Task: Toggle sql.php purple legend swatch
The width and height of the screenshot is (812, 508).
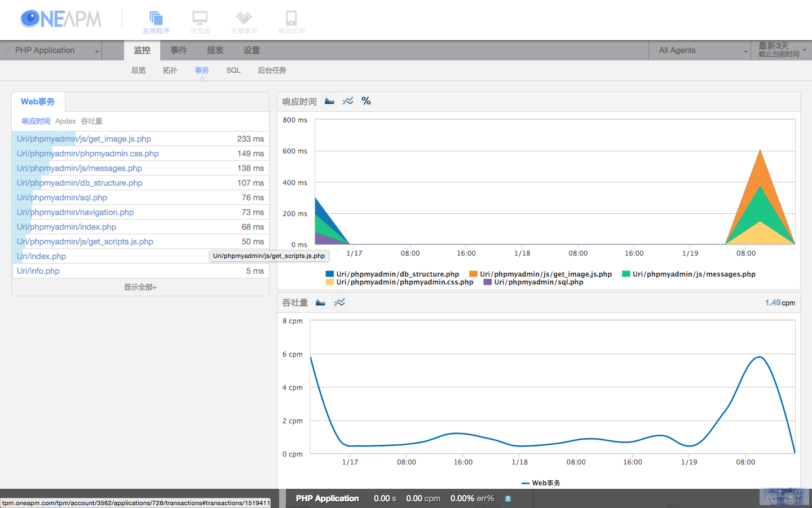Action: point(488,282)
